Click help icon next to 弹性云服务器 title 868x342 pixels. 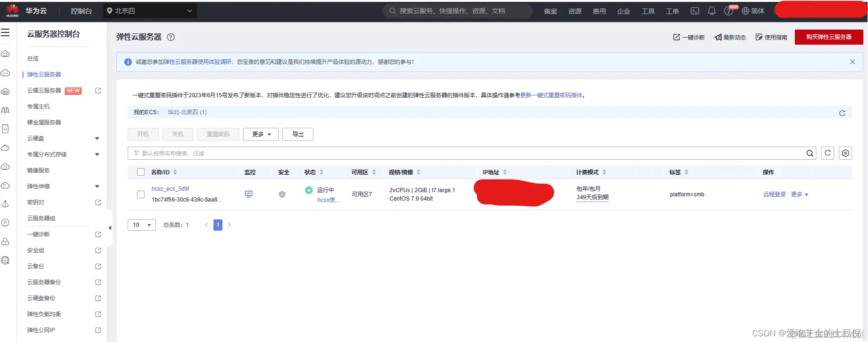tap(171, 37)
